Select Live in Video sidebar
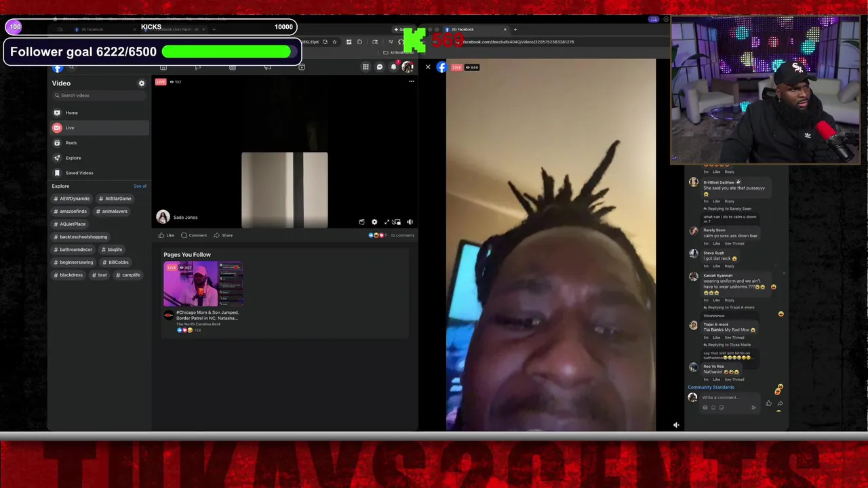Image resolution: width=868 pixels, height=488 pixels. pyautogui.click(x=99, y=127)
